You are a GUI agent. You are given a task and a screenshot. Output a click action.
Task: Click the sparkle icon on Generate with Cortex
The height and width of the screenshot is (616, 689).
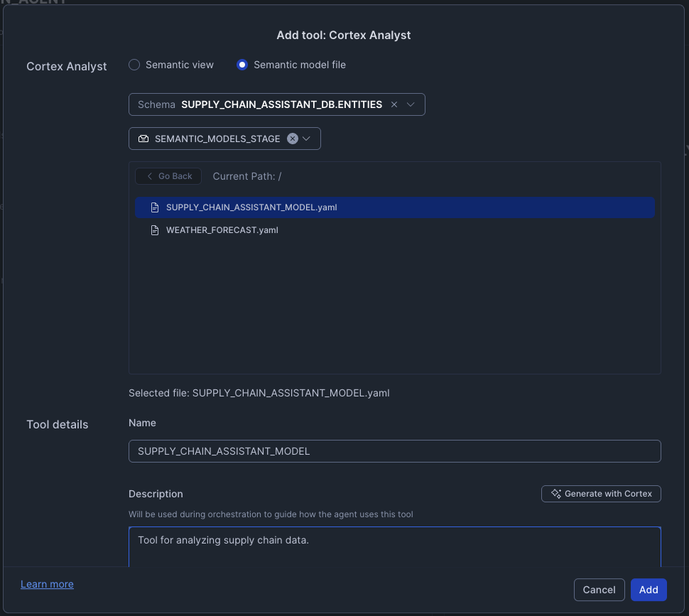tap(556, 493)
